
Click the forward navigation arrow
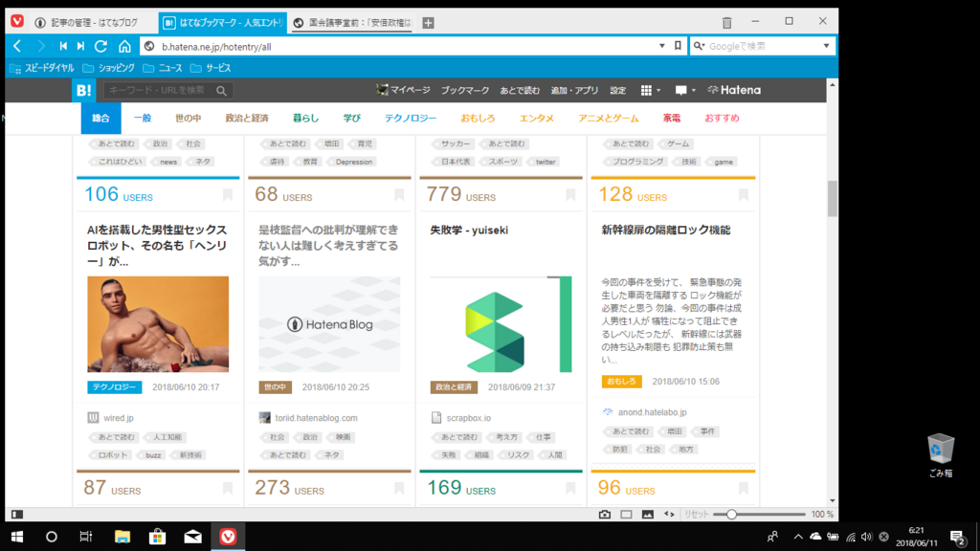(x=41, y=46)
